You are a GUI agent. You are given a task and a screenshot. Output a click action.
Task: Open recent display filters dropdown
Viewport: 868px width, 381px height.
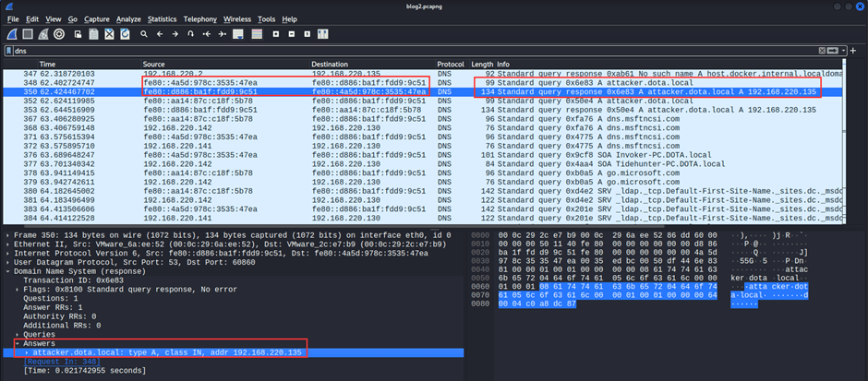coord(843,51)
